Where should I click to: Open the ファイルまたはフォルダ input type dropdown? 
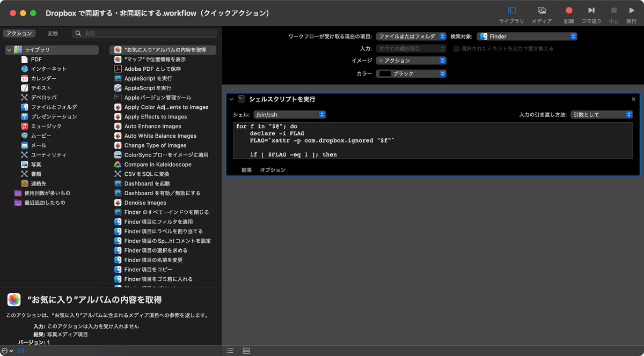[x=411, y=36]
